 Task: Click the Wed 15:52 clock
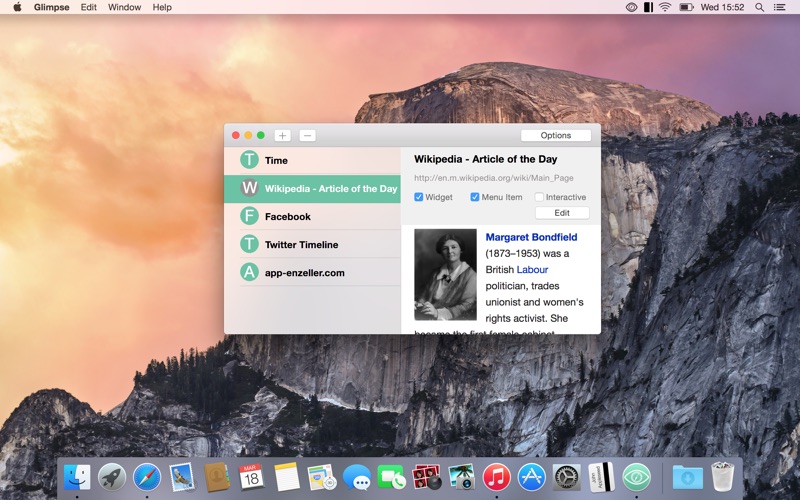coord(722,7)
